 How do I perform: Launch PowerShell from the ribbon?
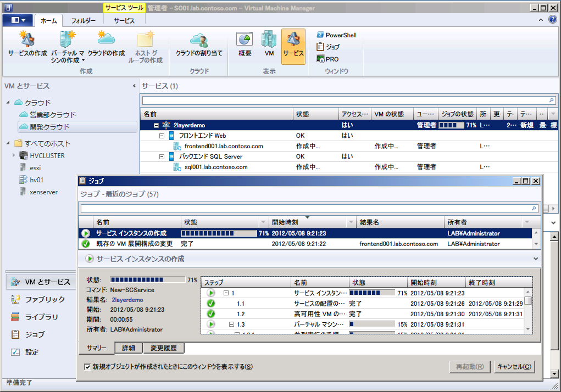[337, 35]
